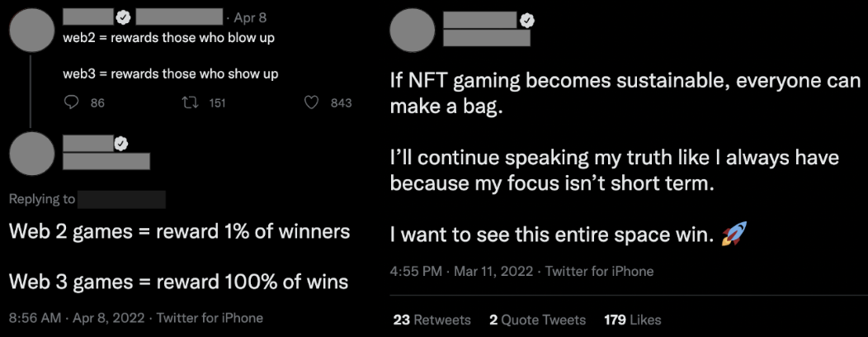View the 179 Likes list
Image resolution: width=868 pixels, height=337 pixels.
tap(632, 320)
